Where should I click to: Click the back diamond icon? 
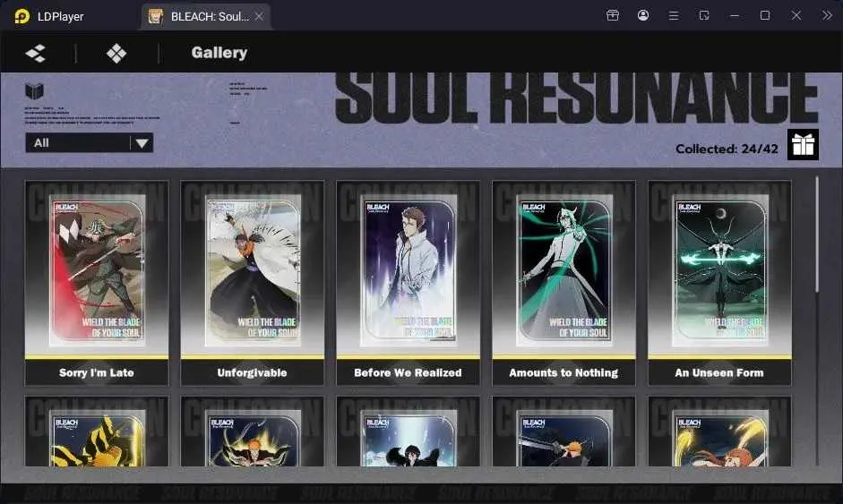point(36,53)
